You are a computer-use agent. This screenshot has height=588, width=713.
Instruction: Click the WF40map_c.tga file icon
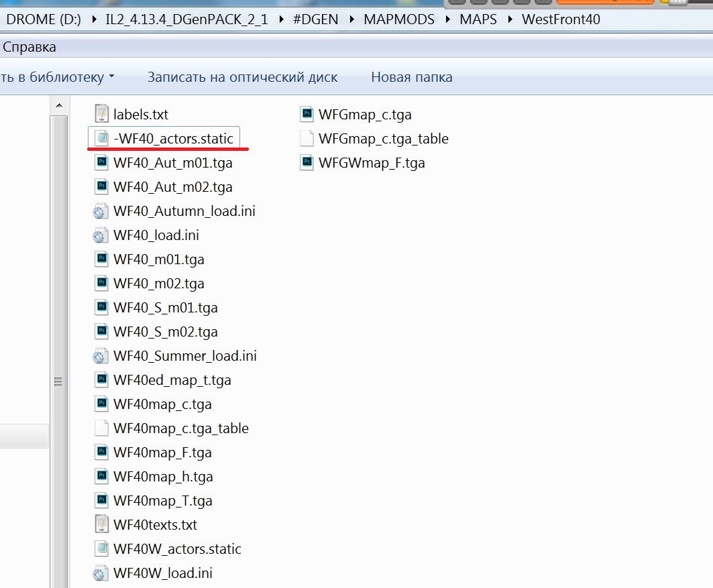pyautogui.click(x=101, y=404)
